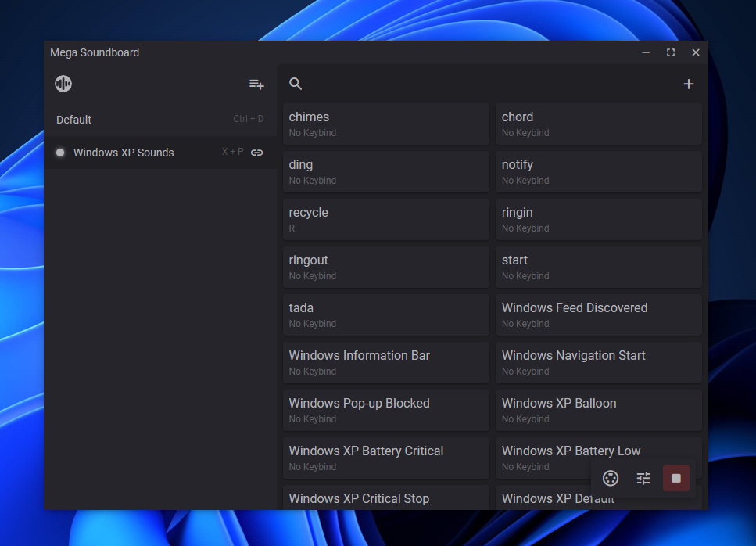
Task: Trigger the Windows Navigation Start sound
Action: (598, 362)
